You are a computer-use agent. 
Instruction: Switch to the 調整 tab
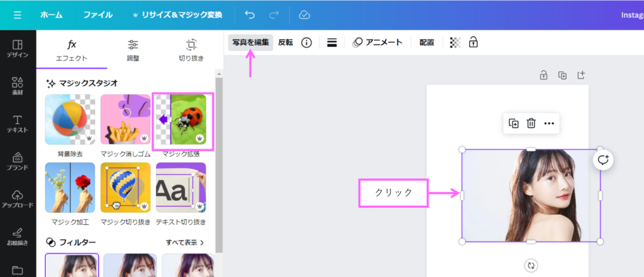pyautogui.click(x=133, y=50)
